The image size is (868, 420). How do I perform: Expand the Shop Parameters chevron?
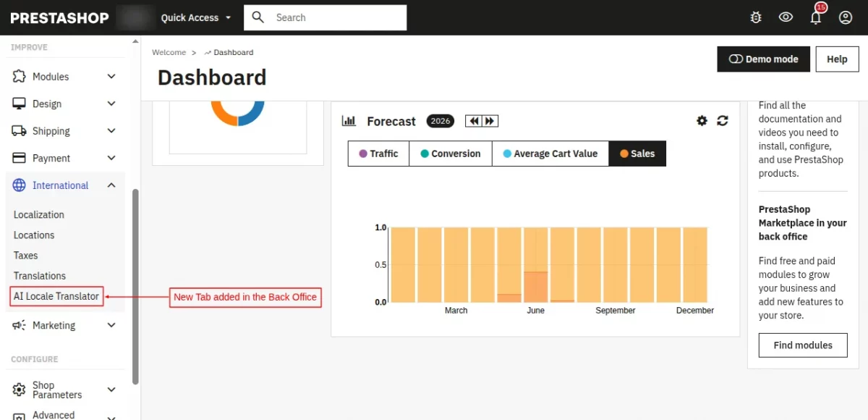pos(111,390)
